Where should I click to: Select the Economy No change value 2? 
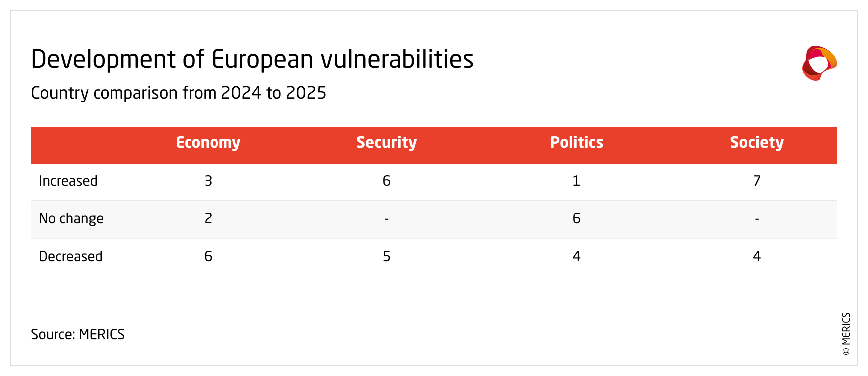pos(208,218)
